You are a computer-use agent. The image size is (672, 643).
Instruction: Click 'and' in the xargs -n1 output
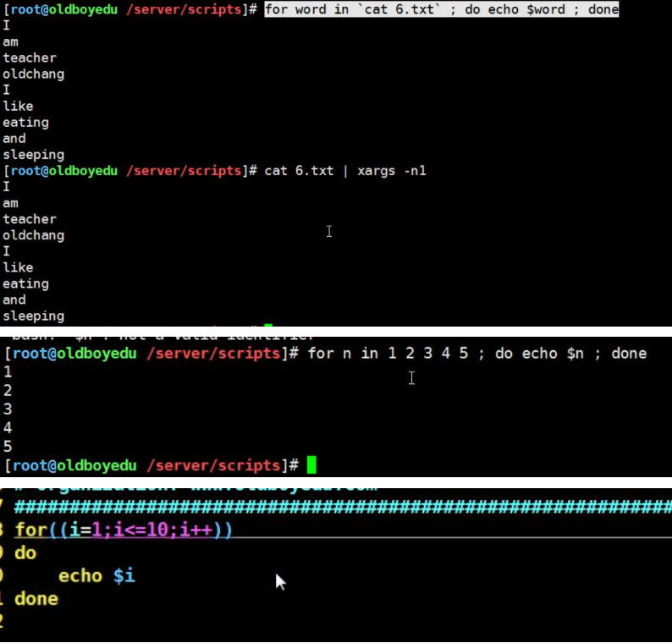tap(14, 300)
